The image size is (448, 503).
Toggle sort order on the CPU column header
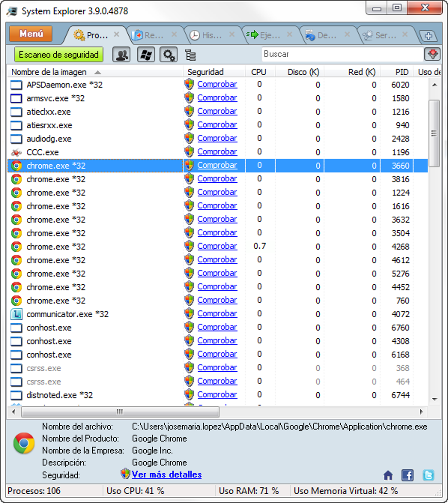(x=260, y=72)
